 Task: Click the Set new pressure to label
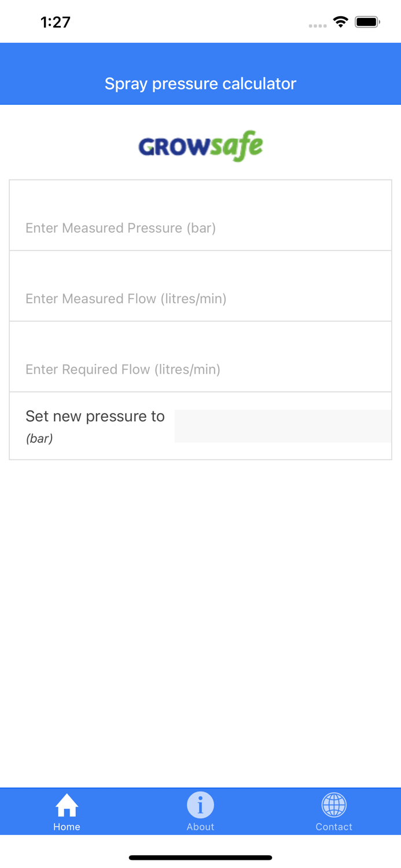pos(94,416)
